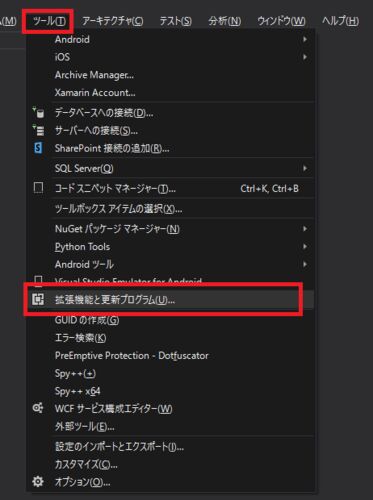Click the SharePoint connection icon
373x500 pixels.
point(38,148)
